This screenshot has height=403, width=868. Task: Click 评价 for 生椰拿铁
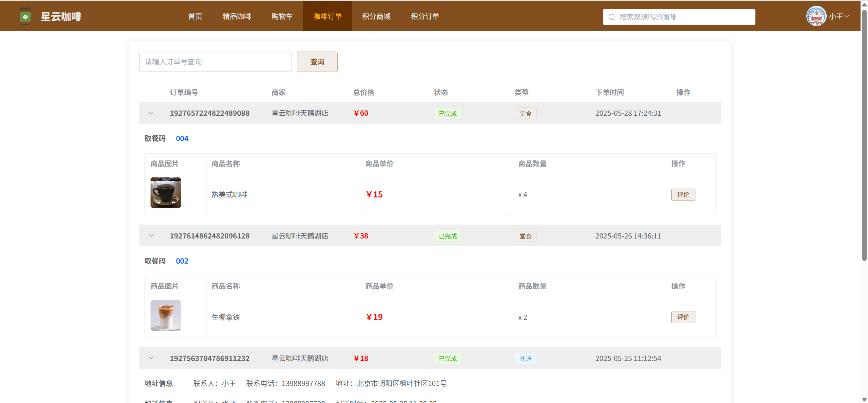click(x=683, y=317)
